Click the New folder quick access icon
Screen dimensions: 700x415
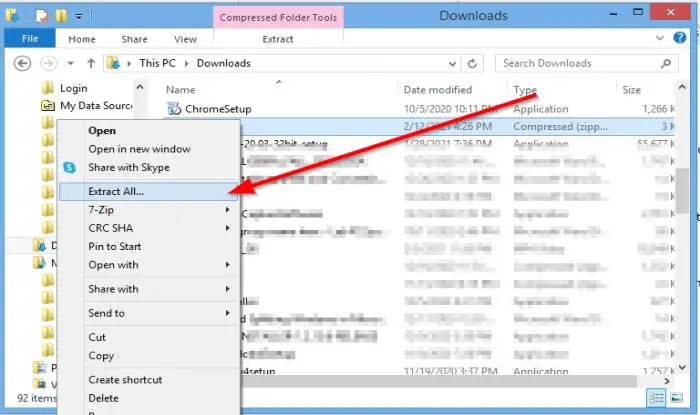[x=61, y=16]
